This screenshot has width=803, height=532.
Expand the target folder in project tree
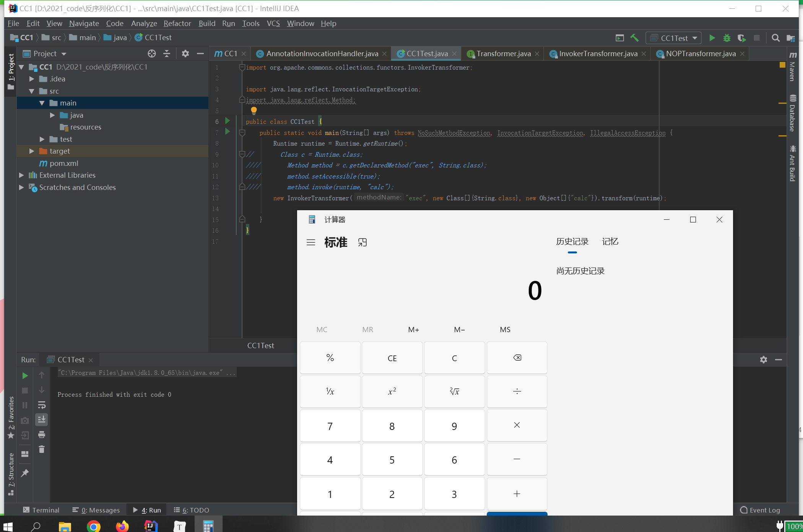point(32,151)
